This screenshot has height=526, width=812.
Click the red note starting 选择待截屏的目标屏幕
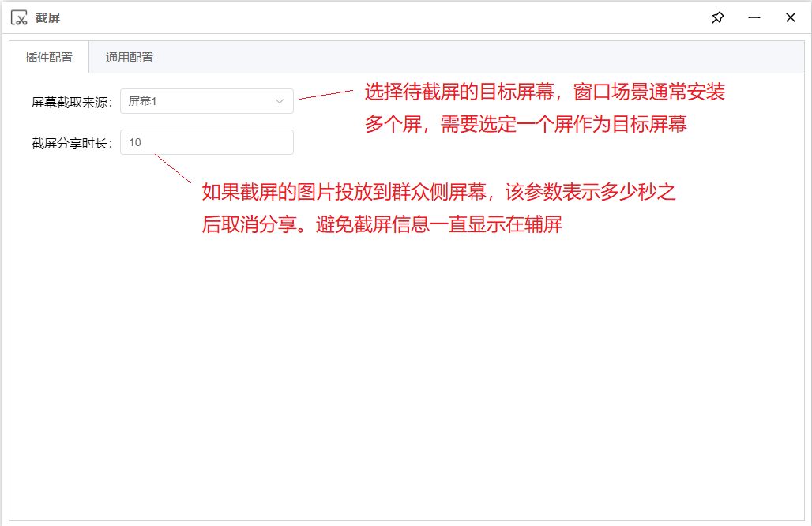point(544,92)
